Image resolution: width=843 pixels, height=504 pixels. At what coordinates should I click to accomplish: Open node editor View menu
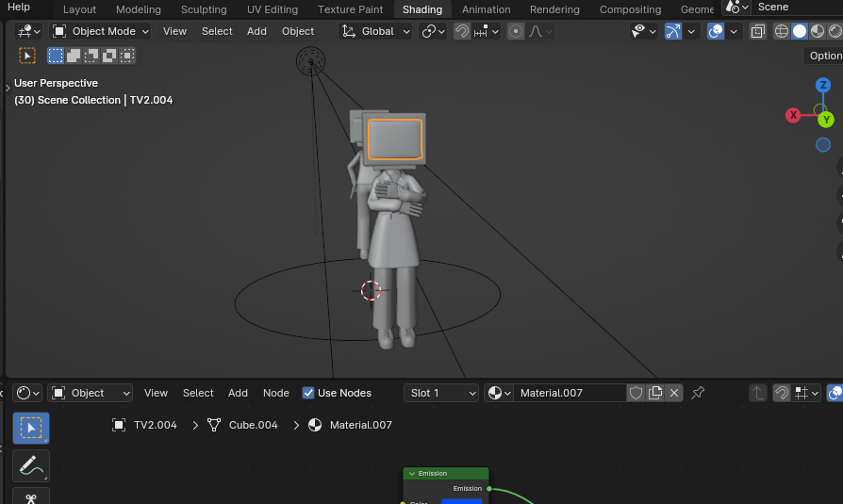pyautogui.click(x=156, y=393)
